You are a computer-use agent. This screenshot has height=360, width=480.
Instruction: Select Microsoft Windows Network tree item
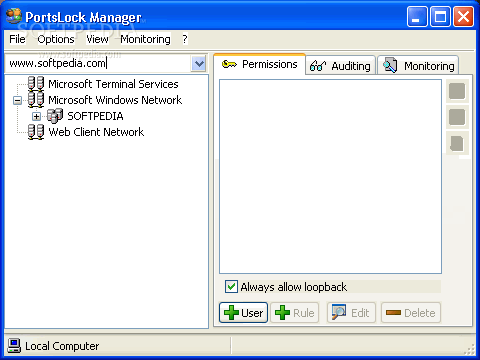(115, 100)
